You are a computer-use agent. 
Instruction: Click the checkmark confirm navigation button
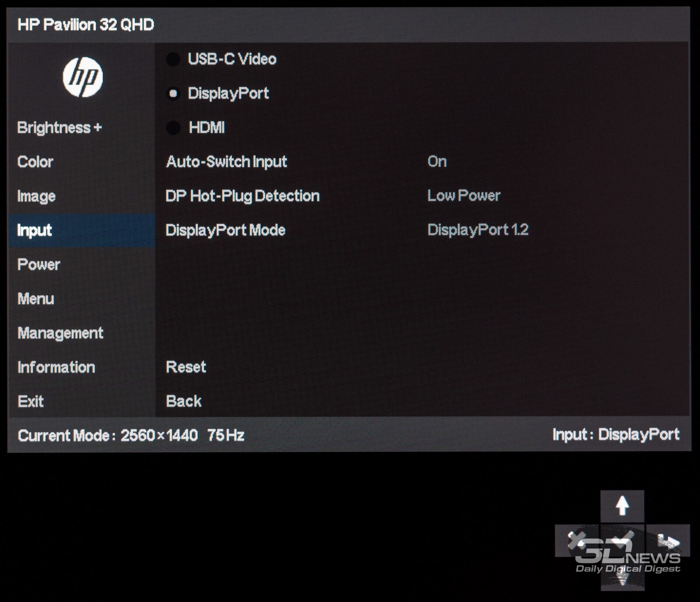tap(622, 540)
